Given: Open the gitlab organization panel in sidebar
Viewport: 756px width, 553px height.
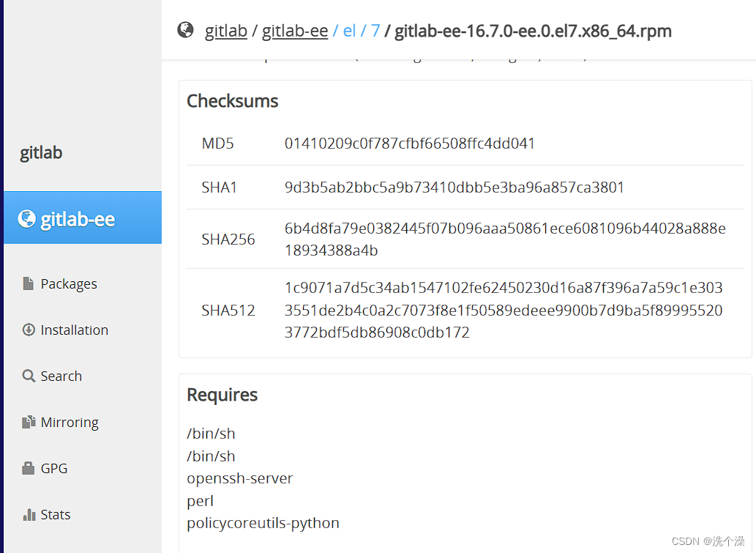Looking at the screenshot, I should 41,152.
